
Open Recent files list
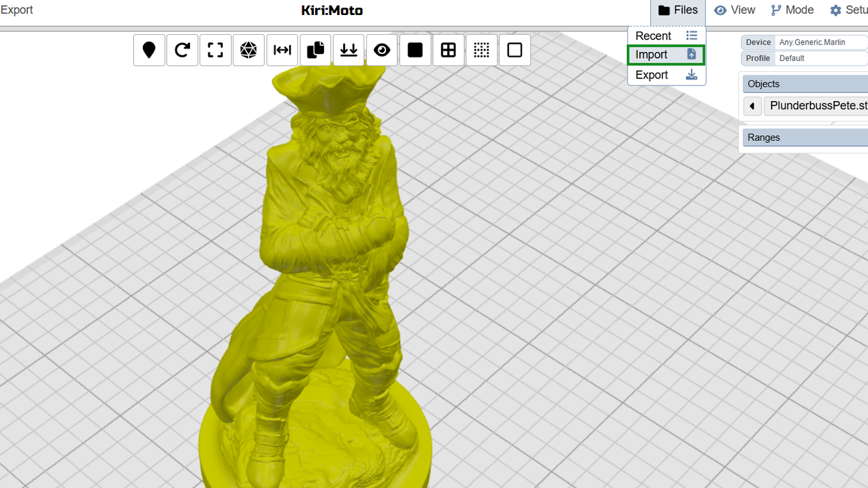pyautogui.click(x=666, y=36)
